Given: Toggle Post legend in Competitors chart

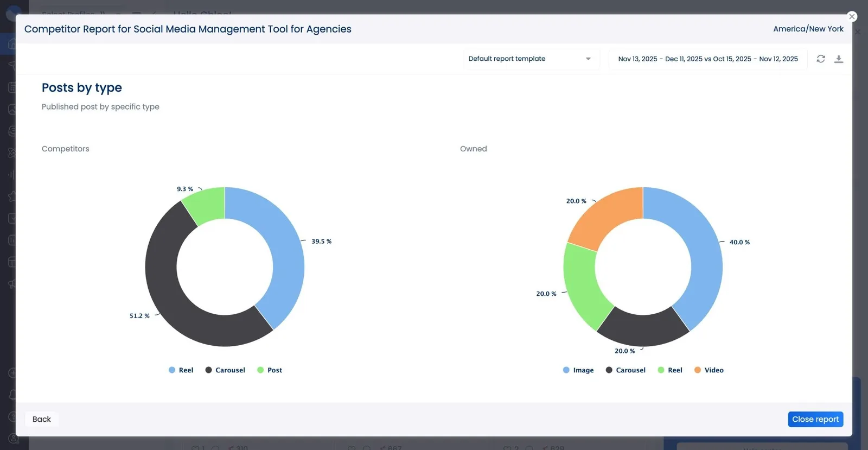Looking at the screenshot, I should coord(270,370).
